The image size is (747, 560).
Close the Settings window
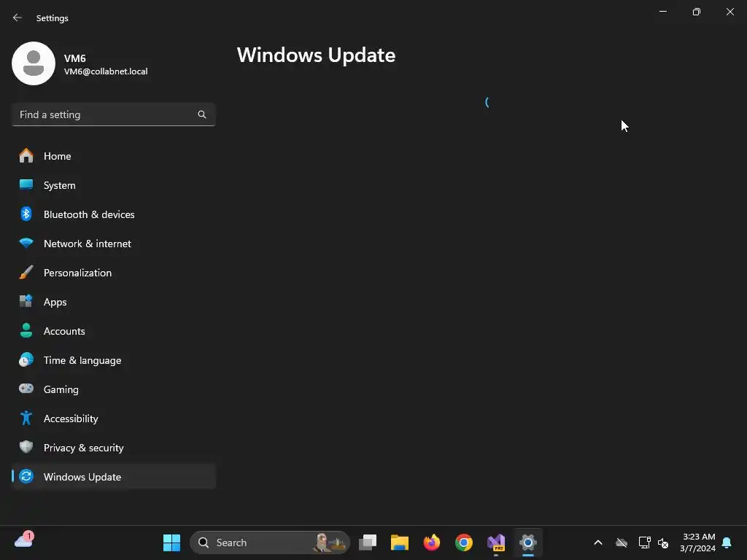pos(729,12)
